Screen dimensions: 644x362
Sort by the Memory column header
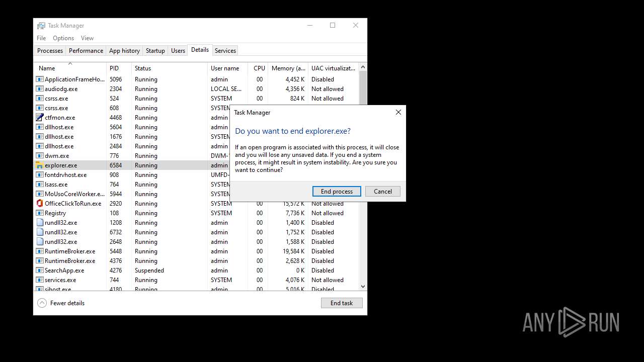(x=288, y=68)
